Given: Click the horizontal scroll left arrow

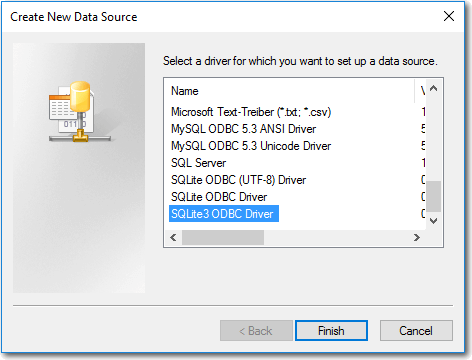Looking at the screenshot, I should 173,237.
